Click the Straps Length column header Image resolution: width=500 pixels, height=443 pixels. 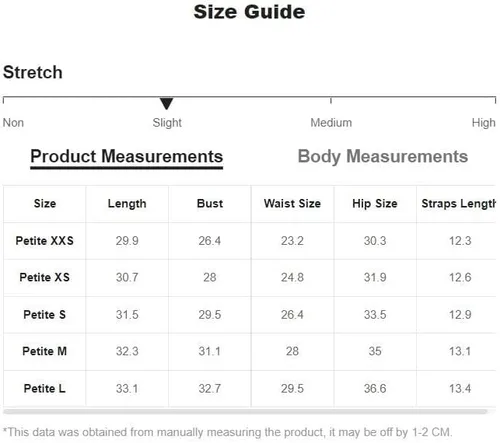tap(458, 204)
